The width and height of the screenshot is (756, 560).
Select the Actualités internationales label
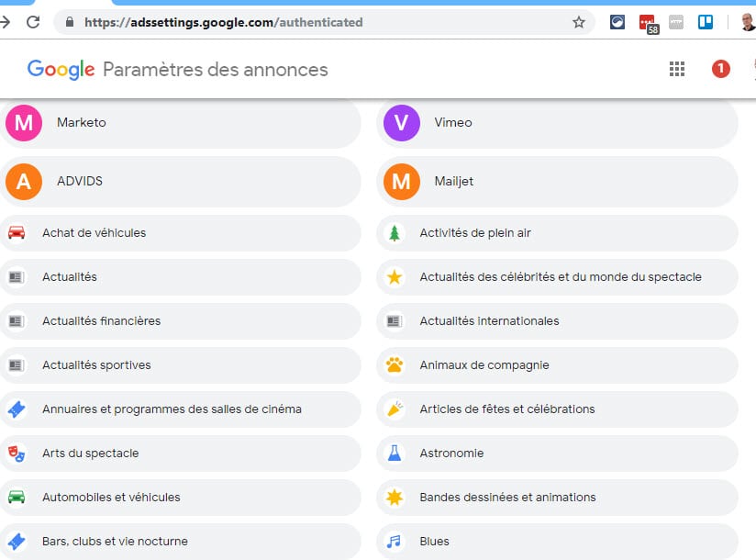pos(489,320)
